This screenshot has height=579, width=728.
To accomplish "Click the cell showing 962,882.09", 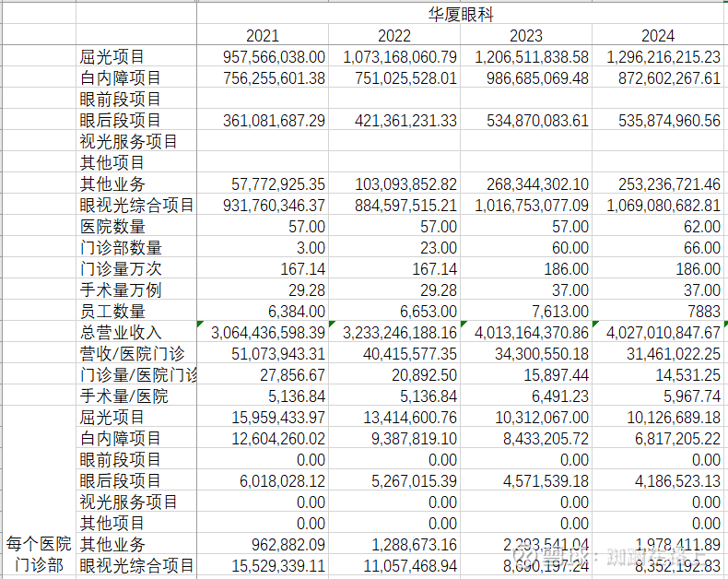I will point(263,544).
